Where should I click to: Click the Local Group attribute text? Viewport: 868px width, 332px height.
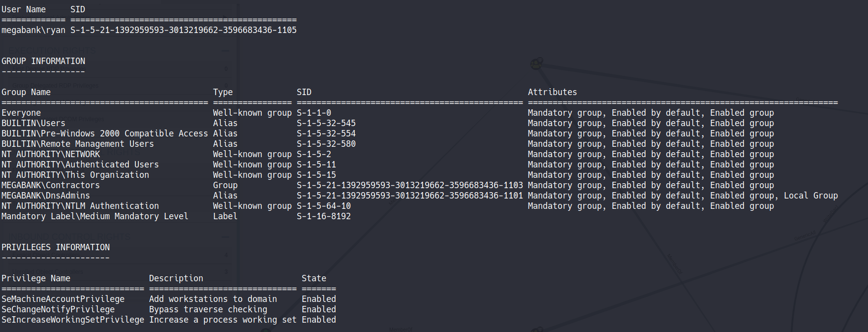(810, 196)
